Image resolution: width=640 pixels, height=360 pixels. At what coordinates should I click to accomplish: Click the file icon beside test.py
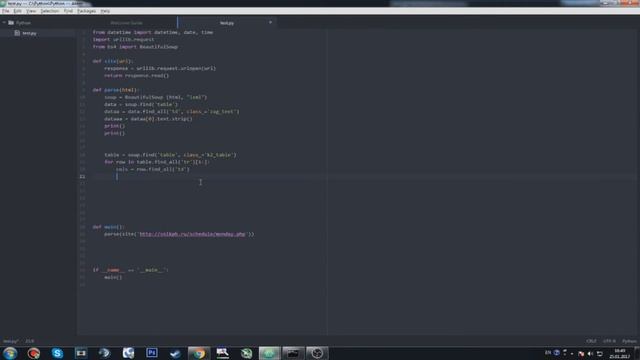point(17,33)
